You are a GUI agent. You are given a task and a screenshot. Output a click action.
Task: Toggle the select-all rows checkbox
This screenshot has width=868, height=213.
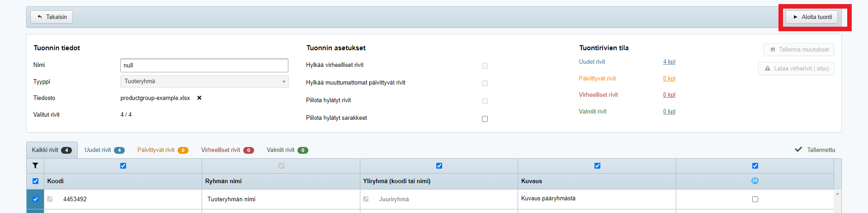click(x=35, y=181)
